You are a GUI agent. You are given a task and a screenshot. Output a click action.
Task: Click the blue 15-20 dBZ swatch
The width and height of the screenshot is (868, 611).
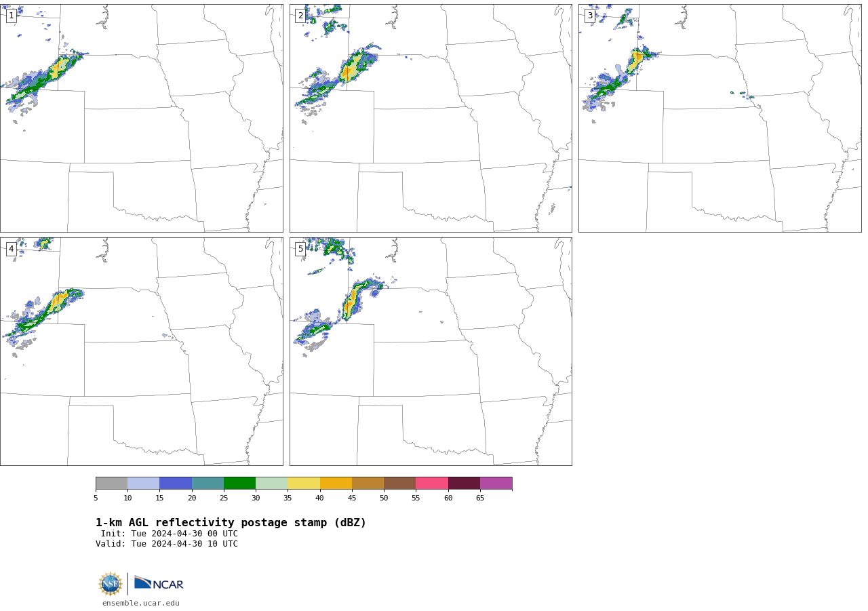[x=176, y=484]
